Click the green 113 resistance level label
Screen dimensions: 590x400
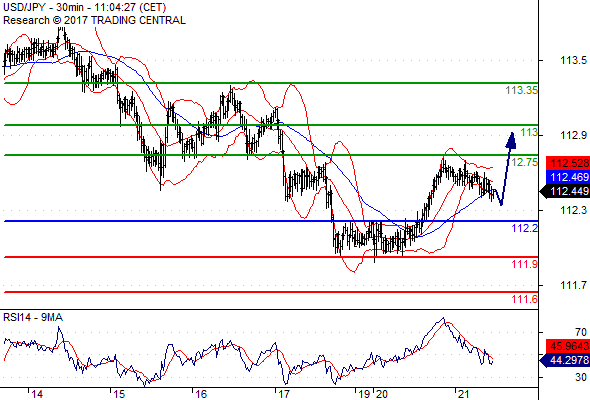[529, 132]
